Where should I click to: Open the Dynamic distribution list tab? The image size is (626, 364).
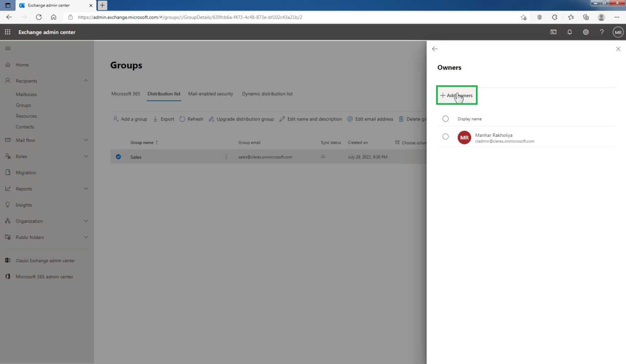tap(267, 94)
